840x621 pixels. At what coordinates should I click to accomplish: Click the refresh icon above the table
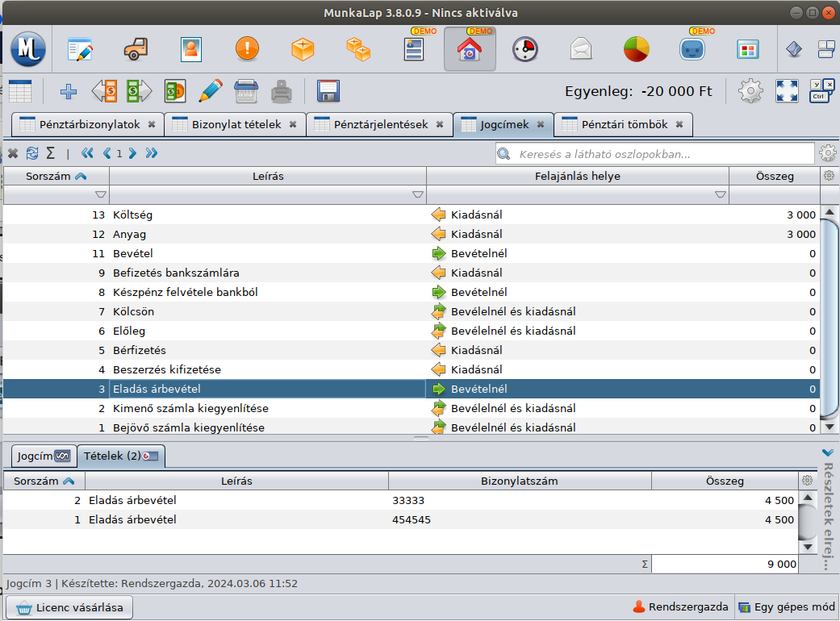coord(32,153)
